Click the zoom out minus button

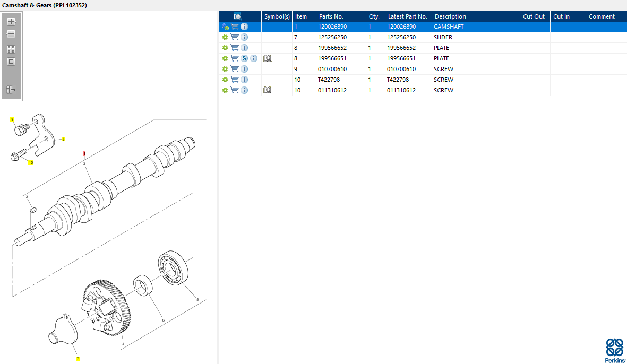(11, 34)
